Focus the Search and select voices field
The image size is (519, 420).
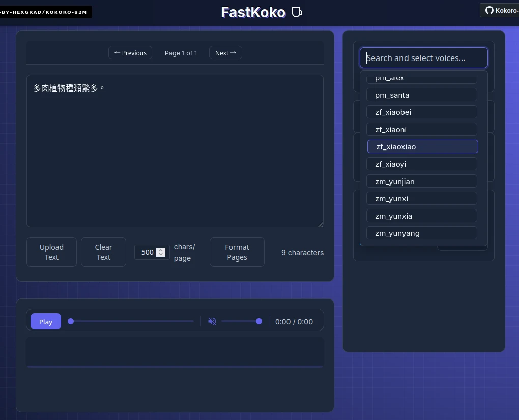click(x=423, y=58)
